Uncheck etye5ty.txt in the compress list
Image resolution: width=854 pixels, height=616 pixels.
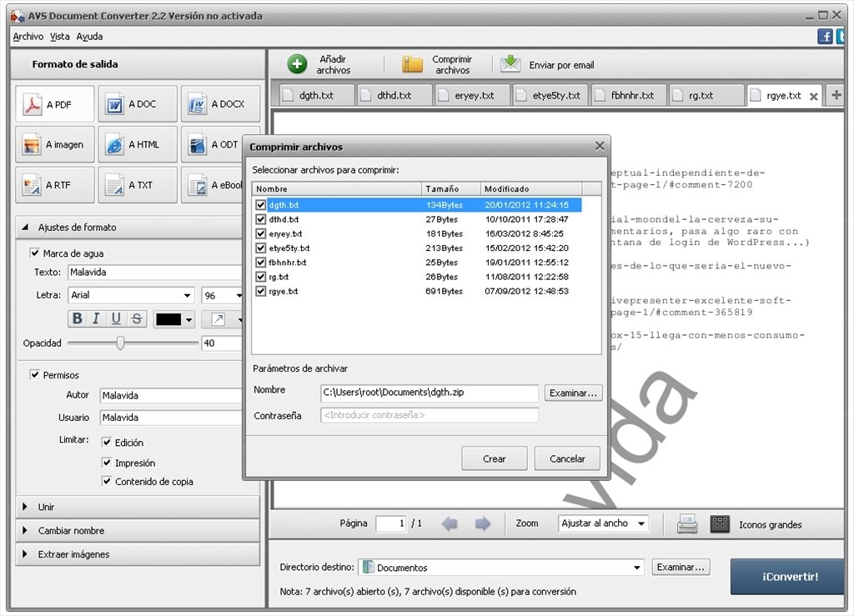click(x=260, y=248)
